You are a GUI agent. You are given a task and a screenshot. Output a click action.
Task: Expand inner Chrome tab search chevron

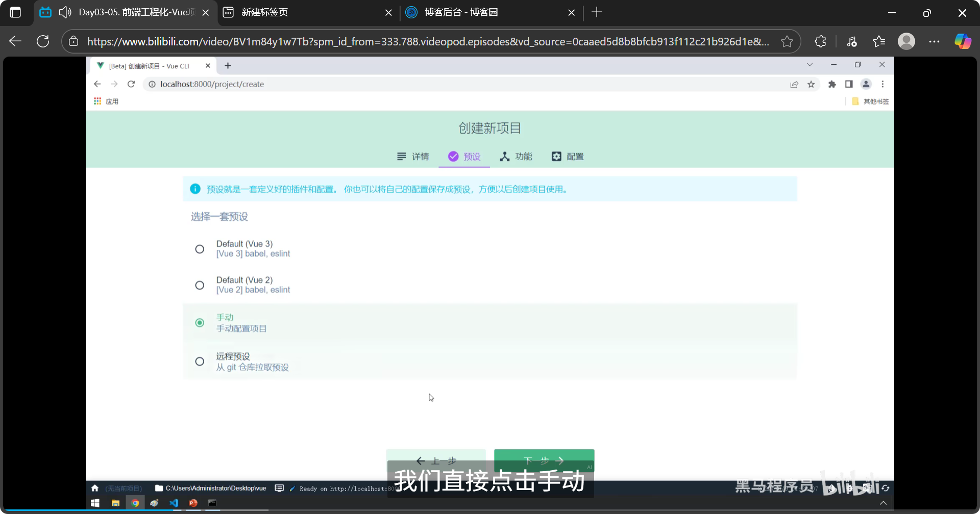tap(810, 65)
